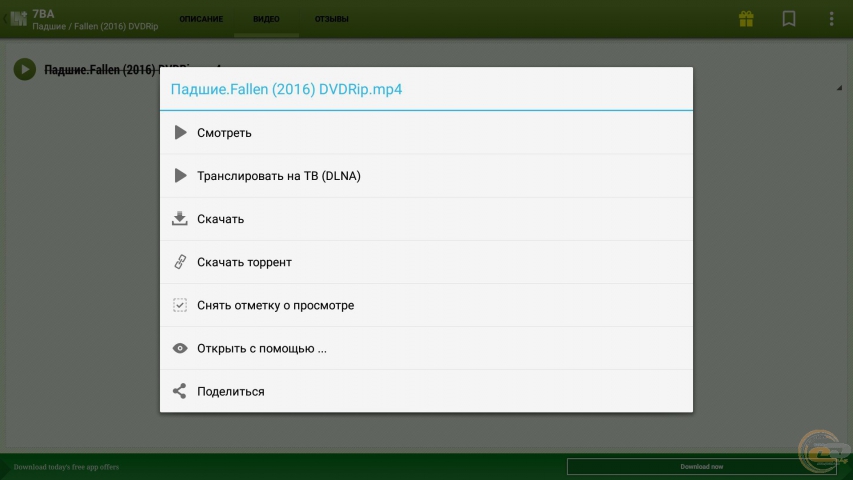Click the app logo icon beside 7BA
Image resolution: width=853 pixels, height=480 pixels.
click(17, 19)
